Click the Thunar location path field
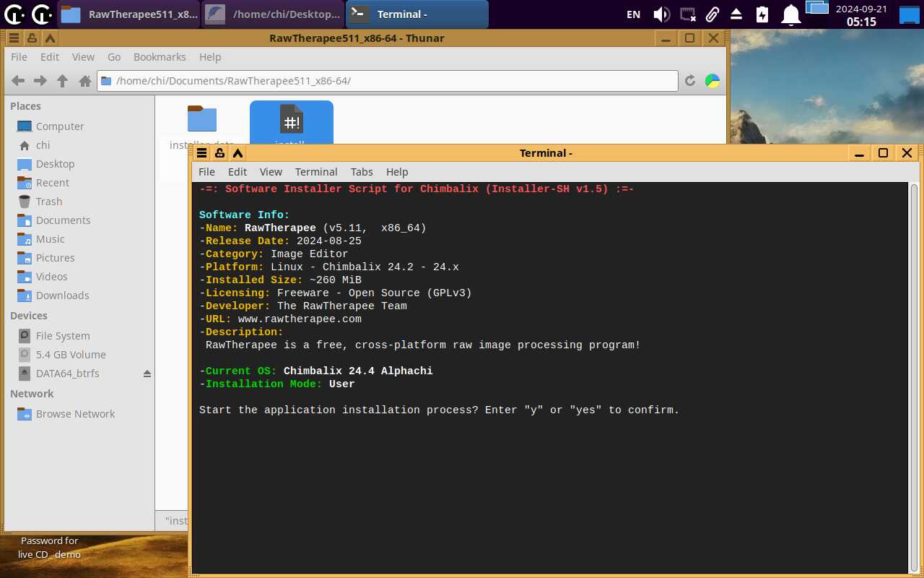 pyautogui.click(x=388, y=81)
